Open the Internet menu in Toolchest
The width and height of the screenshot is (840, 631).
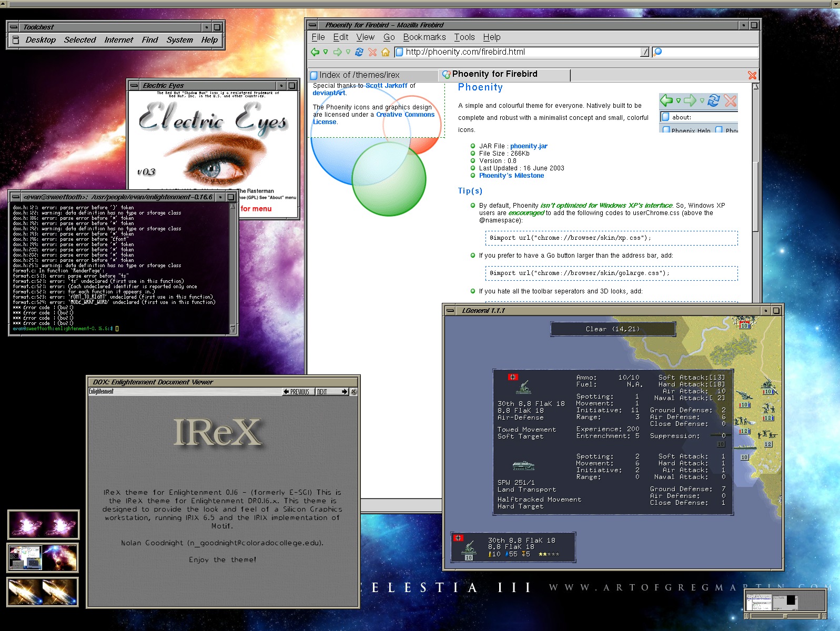pyautogui.click(x=119, y=40)
